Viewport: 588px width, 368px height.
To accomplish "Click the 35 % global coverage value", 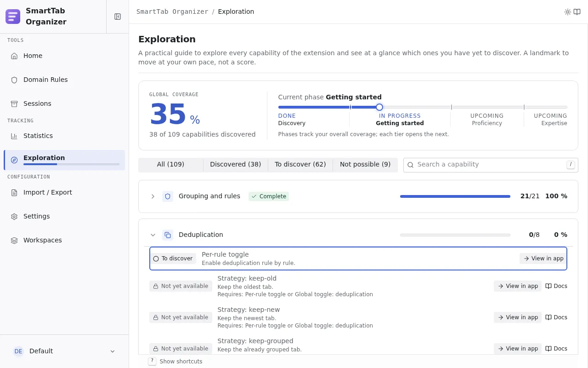I will (175, 114).
